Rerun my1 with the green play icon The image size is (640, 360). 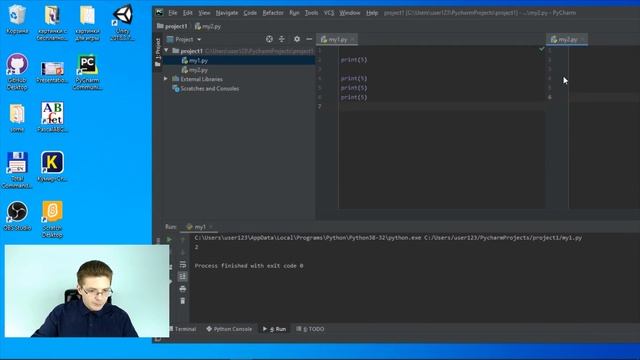[169, 240]
